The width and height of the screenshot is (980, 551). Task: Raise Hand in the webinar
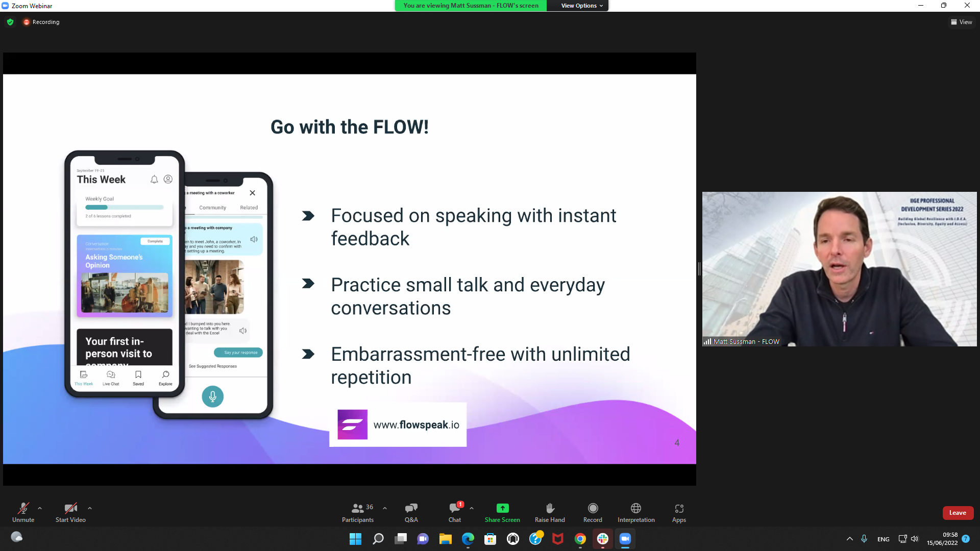pyautogui.click(x=550, y=512)
